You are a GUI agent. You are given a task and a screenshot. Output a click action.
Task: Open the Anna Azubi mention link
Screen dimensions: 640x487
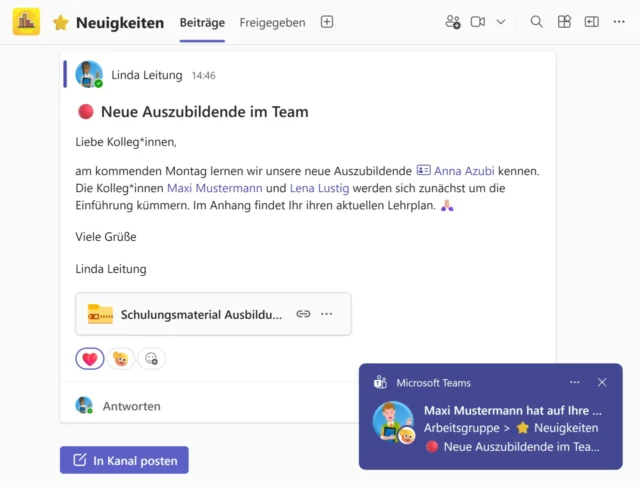click(x=464, y=171)
